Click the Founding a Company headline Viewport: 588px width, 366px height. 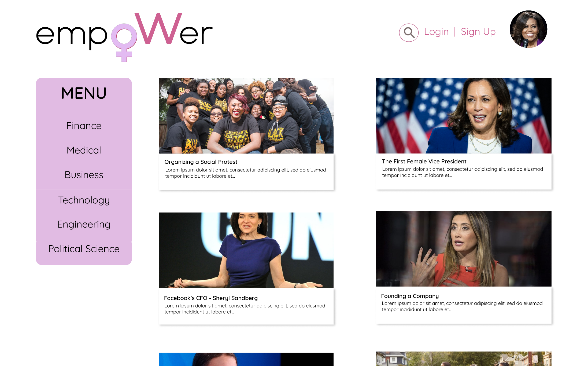tap(410, 296)
